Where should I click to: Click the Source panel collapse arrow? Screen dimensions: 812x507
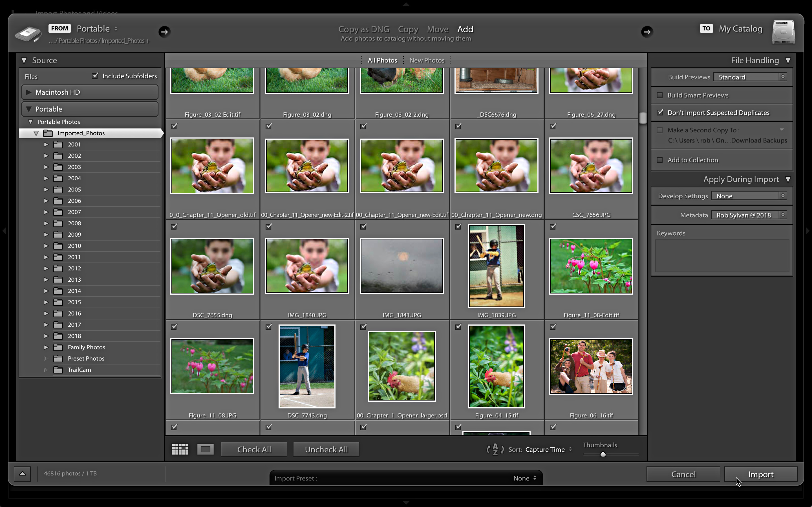24,60
